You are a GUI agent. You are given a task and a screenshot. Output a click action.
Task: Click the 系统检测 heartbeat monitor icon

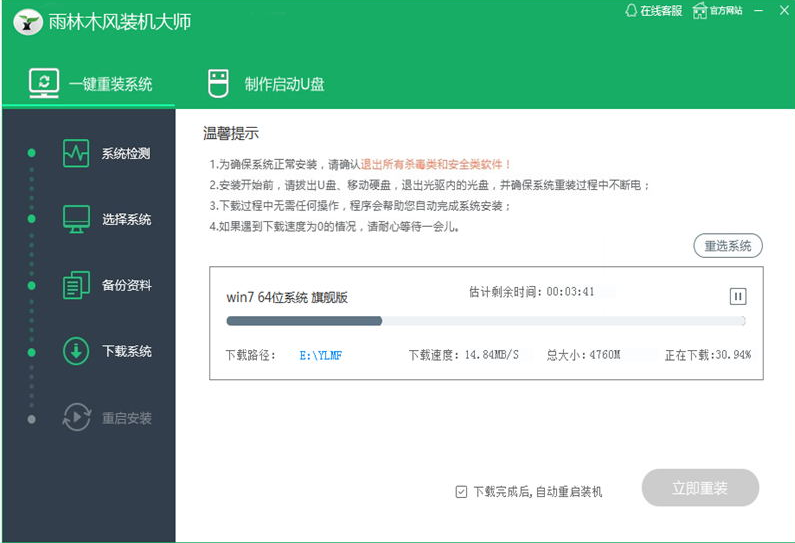click(x=76, y=153)
